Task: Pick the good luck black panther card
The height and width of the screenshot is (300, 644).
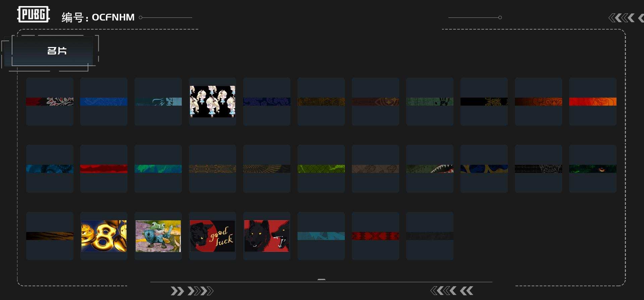Action: click(x=212, y=236)
